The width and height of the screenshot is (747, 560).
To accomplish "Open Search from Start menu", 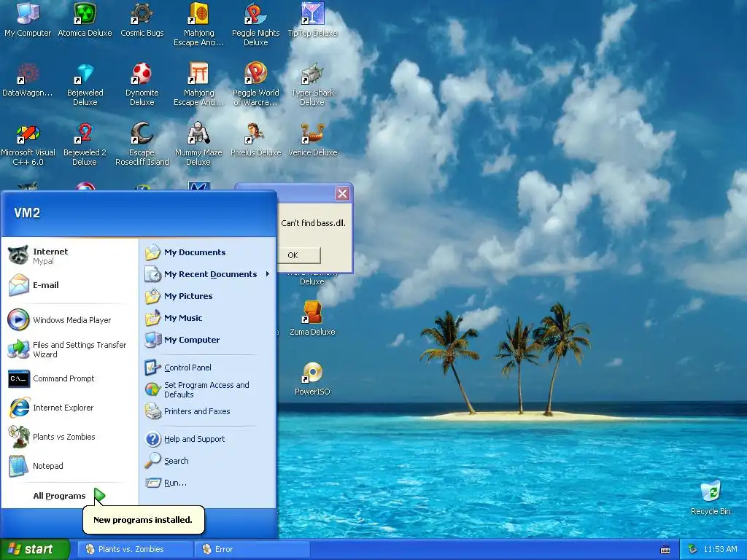I will 208,461.
